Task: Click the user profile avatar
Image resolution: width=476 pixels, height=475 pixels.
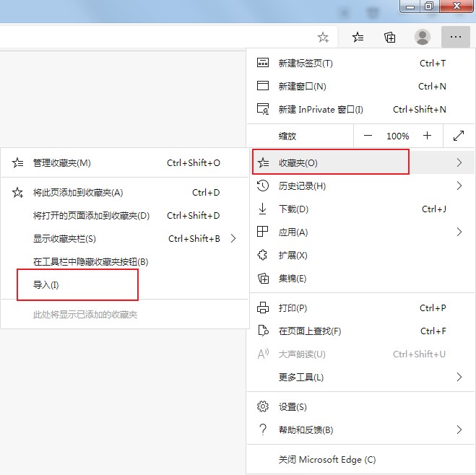Action: click(423, 37)
